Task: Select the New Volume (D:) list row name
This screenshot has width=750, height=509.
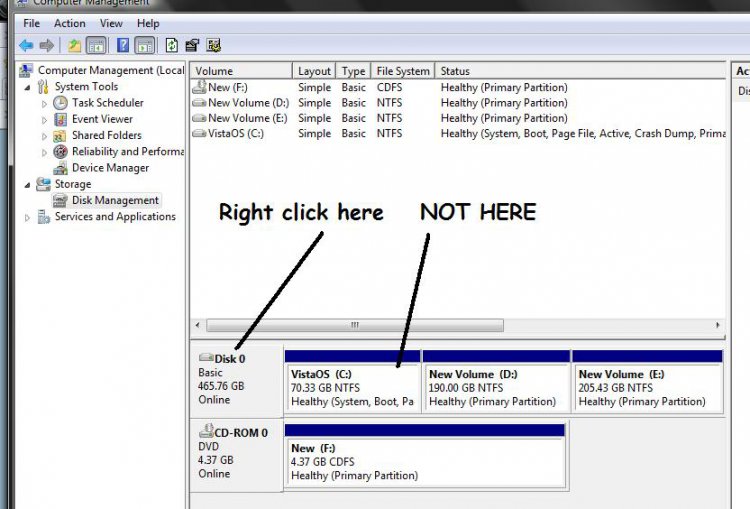Action: point(248,103)
